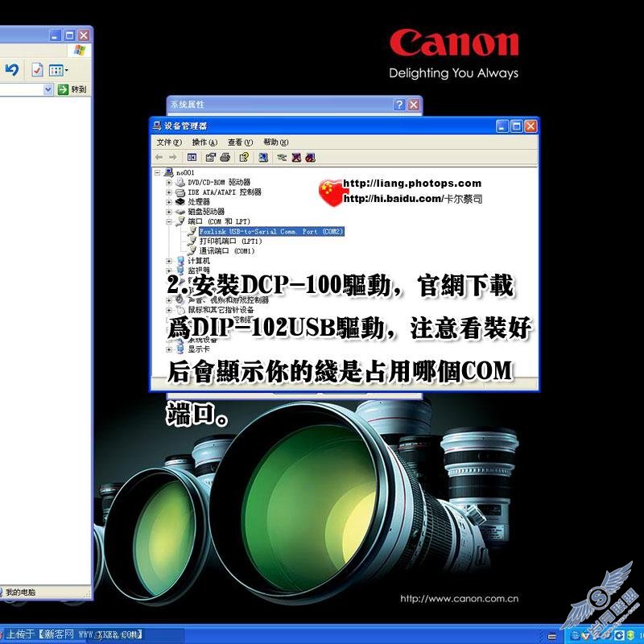Maximize the 设备管理器 window

pos(516,126)
